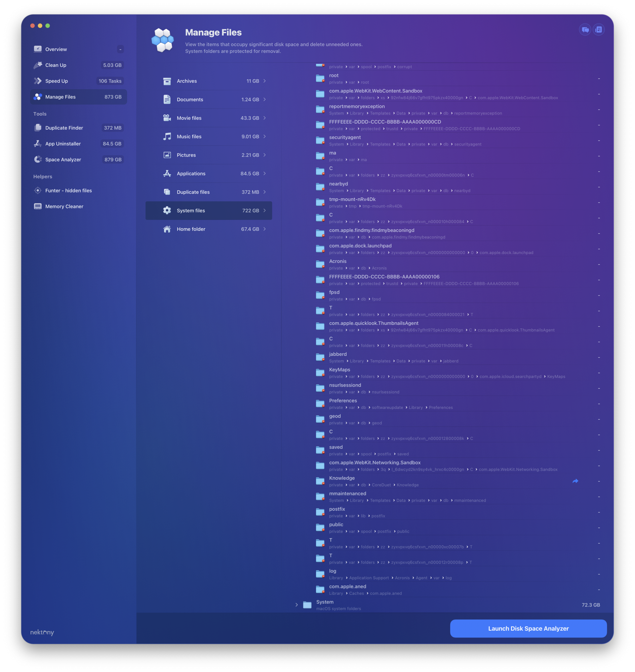Select Overview in the sidebar
The width and height of the screenshot is (635, 672).
79,49
